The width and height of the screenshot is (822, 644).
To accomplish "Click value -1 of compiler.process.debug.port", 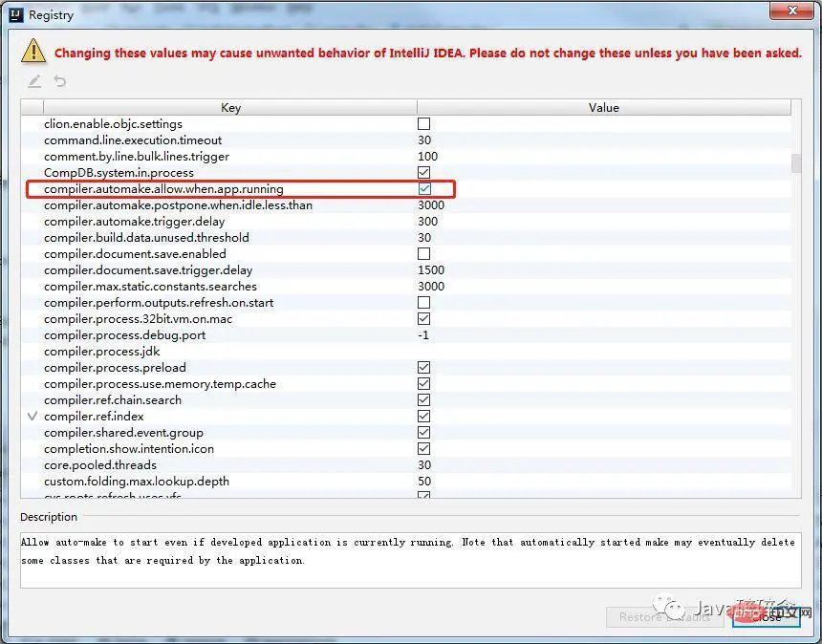I will pos(423,334).
